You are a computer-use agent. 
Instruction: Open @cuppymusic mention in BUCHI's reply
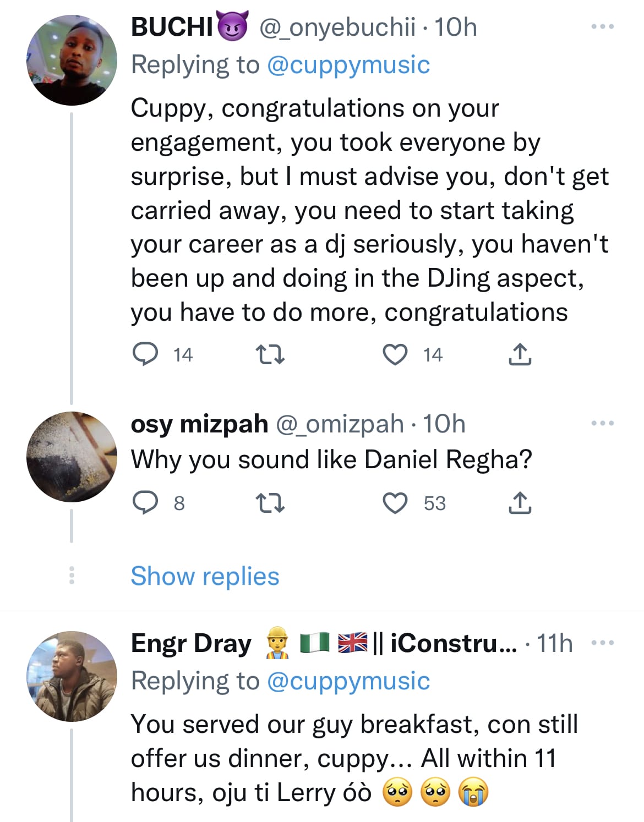click(348, 65)
